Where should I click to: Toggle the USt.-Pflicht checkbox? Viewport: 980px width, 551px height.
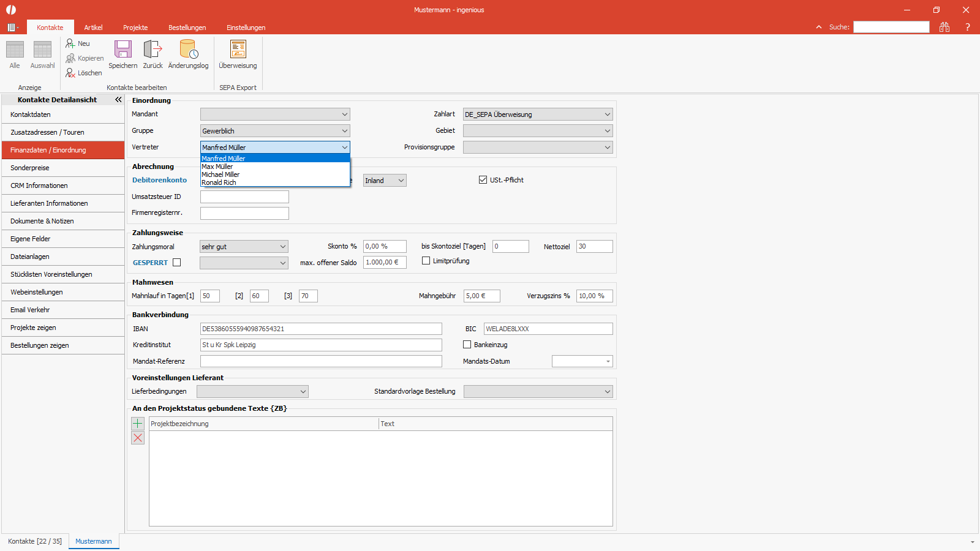point(483,180)
